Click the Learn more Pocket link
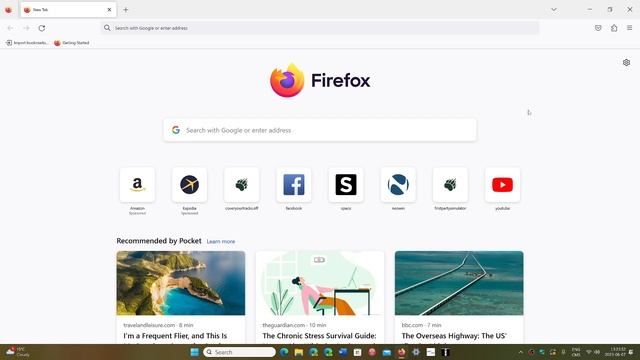Image resolution: width=640 pixels, height=360 pixels. (x=221, y=242)
